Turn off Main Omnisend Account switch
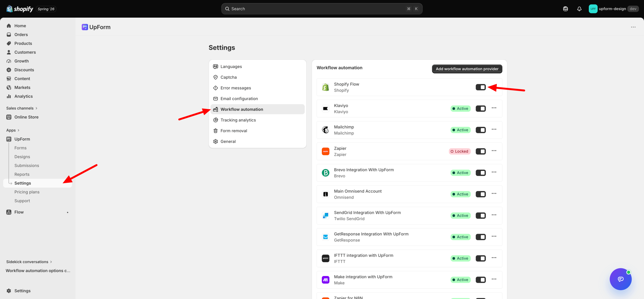 [x=481, y=194]
